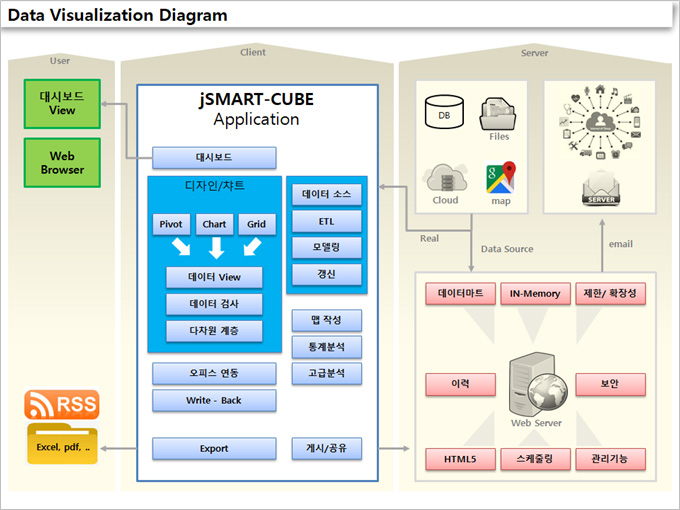Click the email arrow label
Image resolution: width=680 pixels, height=510 pixels.
click(621, 244)
